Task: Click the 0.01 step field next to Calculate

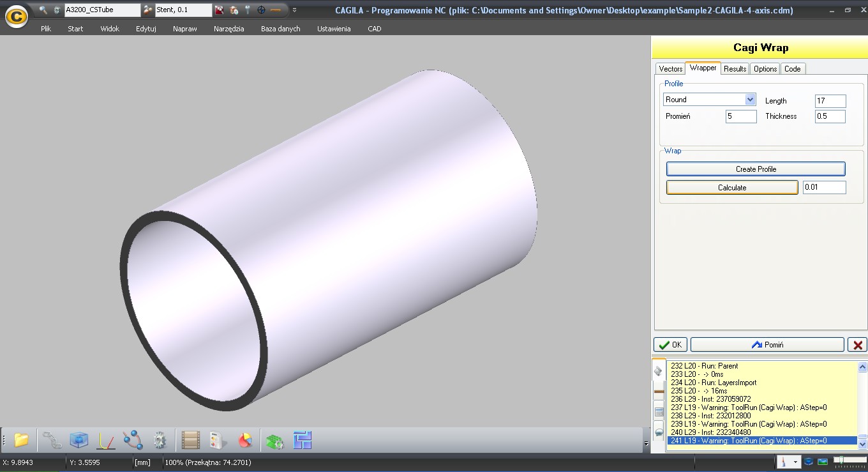Action: click(x=825, y=187)
